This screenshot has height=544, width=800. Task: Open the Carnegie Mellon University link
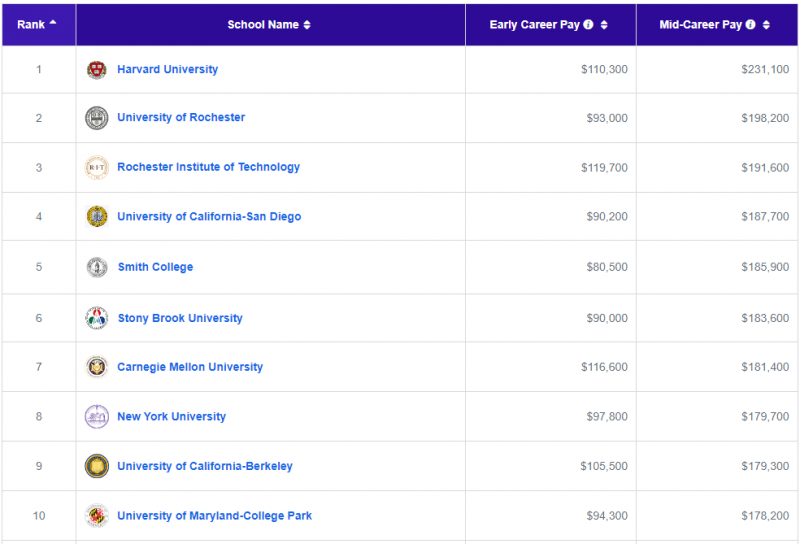coord(190,367)
